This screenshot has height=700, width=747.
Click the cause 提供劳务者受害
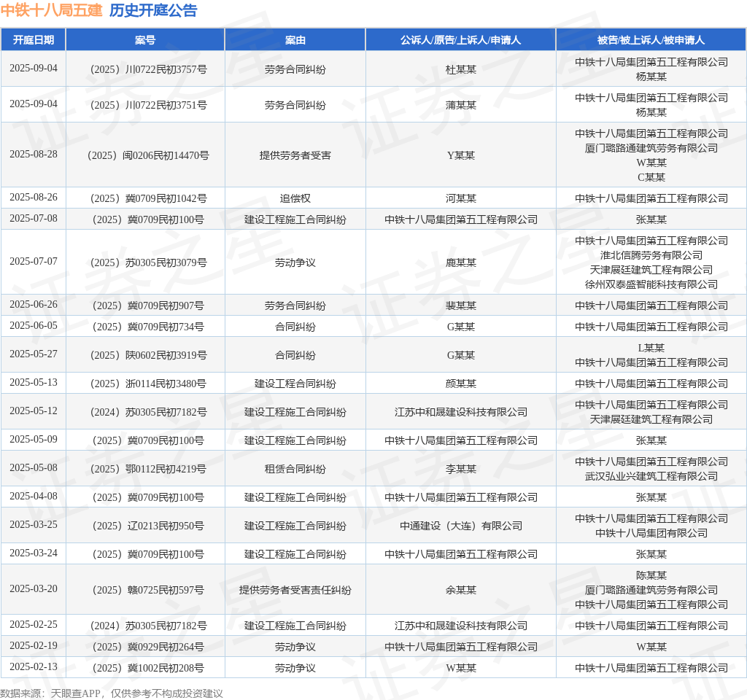[295, 155]
